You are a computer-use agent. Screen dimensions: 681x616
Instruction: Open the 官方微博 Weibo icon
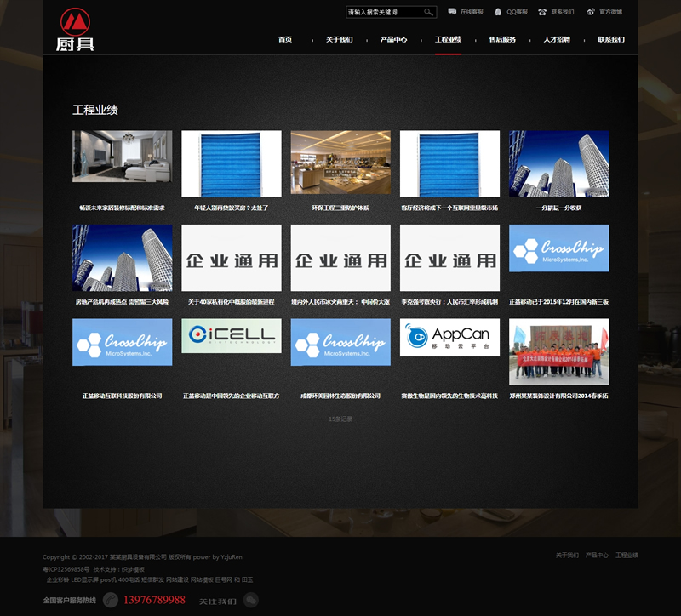click(591, 12)
